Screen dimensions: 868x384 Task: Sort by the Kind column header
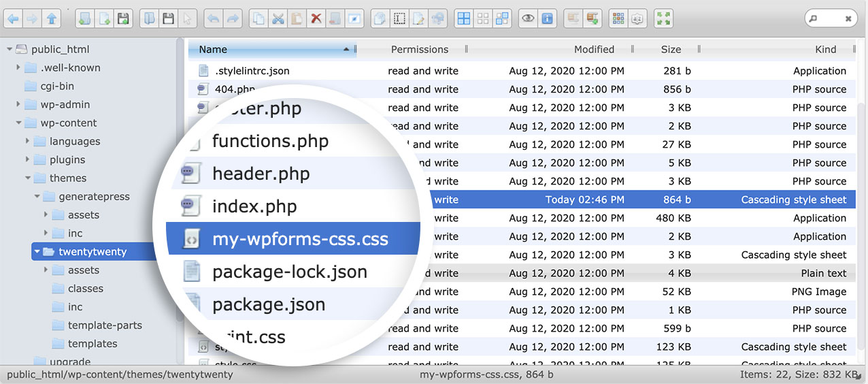(x=826, y=49)
